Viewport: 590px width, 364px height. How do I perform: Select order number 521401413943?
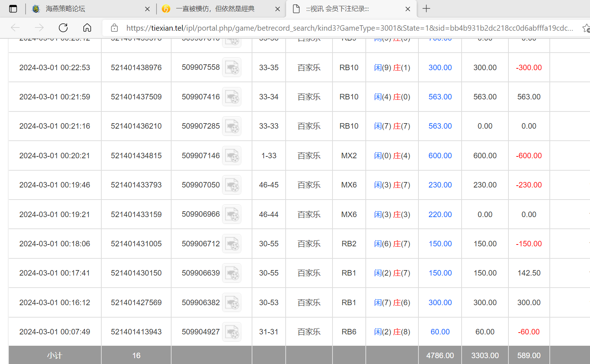(136, 332)
